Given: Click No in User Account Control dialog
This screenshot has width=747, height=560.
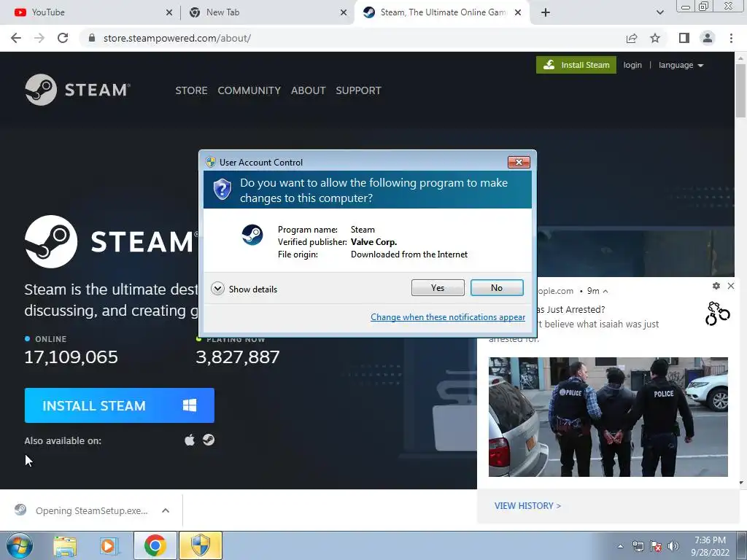Looking at the screenshot, I should pos(496,287).
